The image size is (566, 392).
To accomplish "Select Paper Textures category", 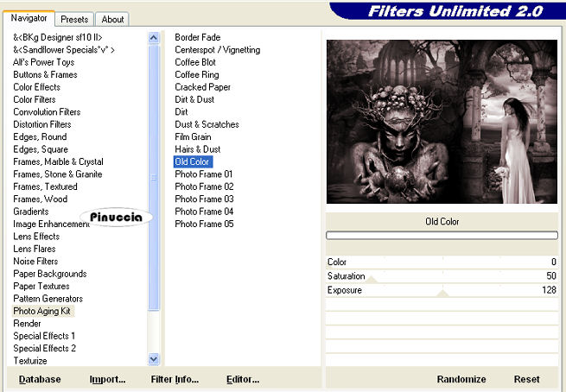I will 41,287.
